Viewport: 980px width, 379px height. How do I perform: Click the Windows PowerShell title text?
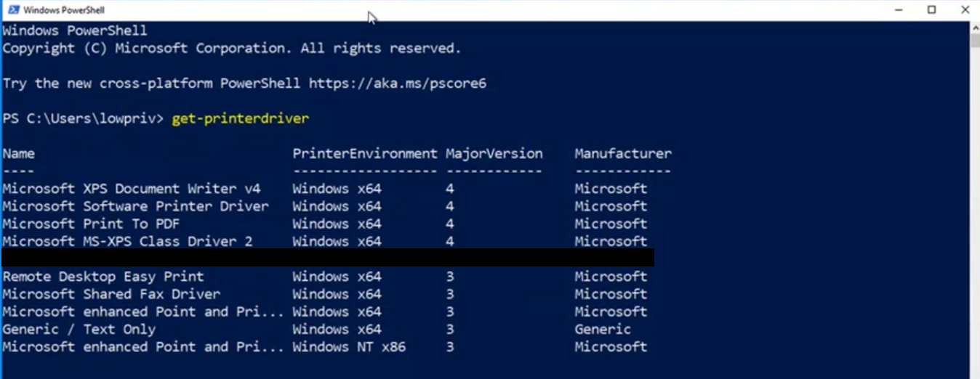coord(64,10)
